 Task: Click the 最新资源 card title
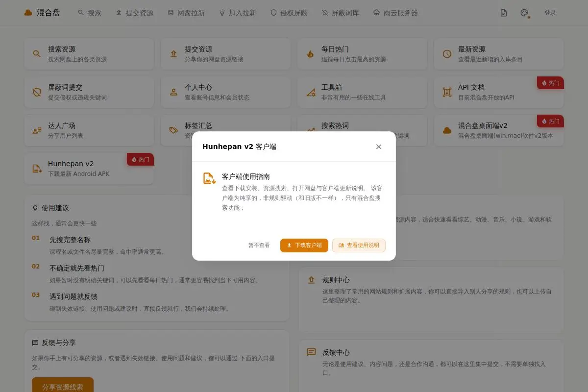(x=472, y=49)
